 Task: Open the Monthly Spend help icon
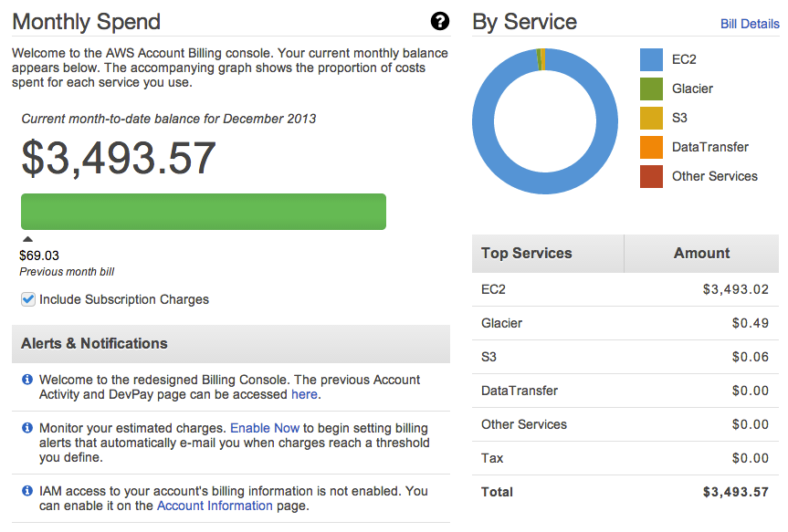(x=440, y=22)
